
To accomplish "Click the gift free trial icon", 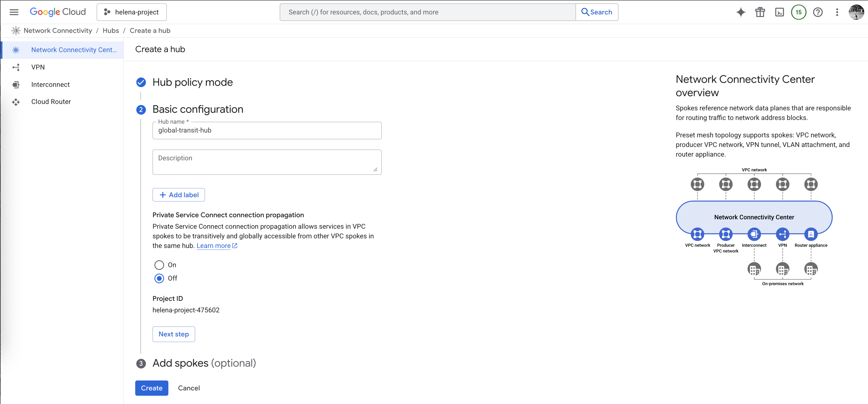I will coord(760,12).
